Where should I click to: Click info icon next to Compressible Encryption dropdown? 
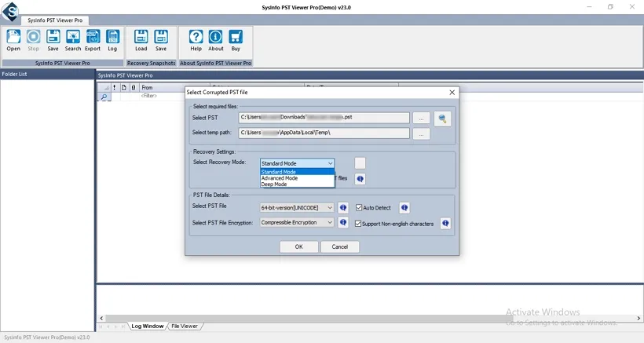point(343,222)
